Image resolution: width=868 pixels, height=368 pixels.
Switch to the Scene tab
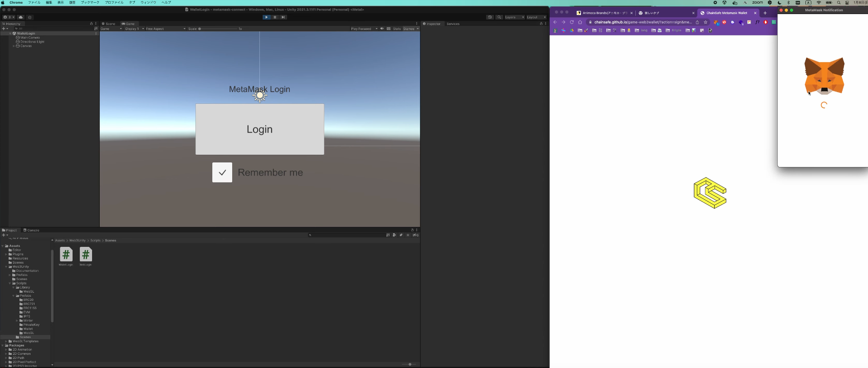[x=109, y=24]
